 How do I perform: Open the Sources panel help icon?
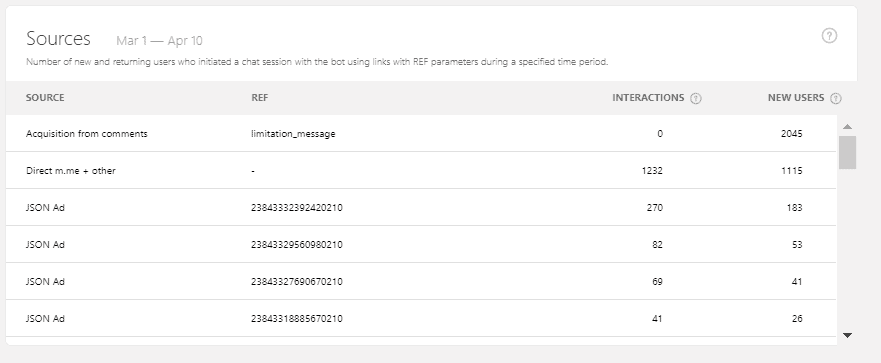tap(829, 36)
